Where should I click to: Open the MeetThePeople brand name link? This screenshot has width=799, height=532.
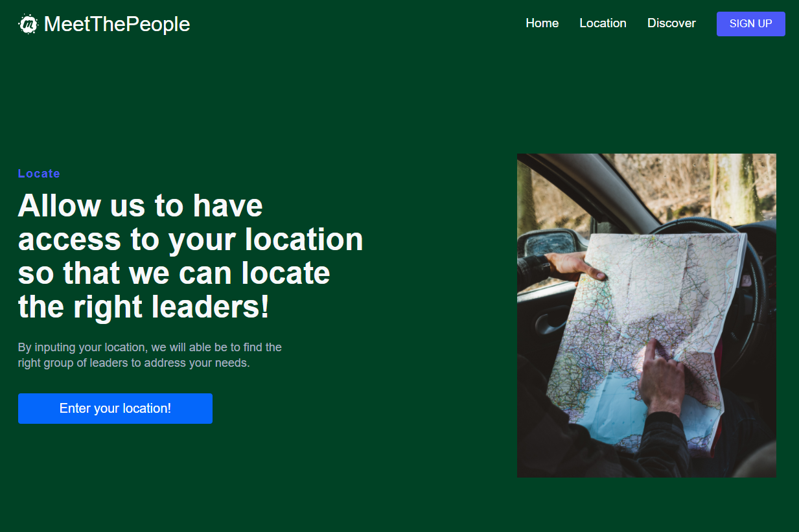point(117,24)
